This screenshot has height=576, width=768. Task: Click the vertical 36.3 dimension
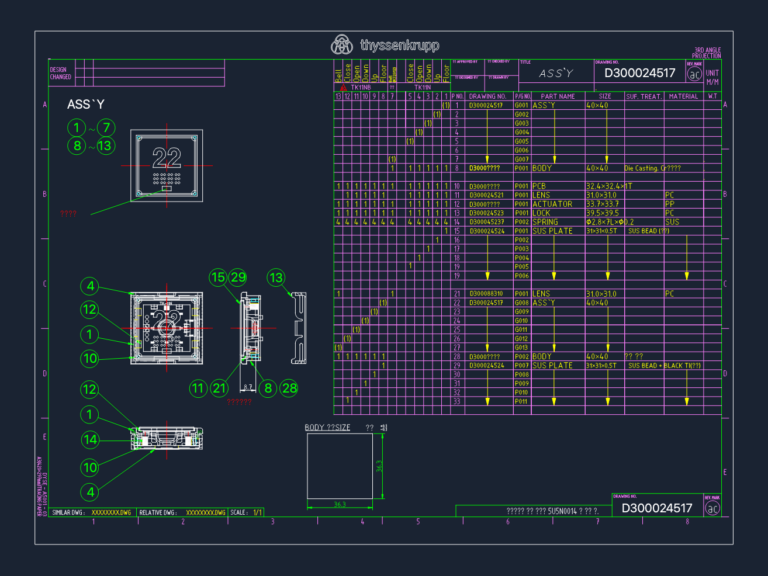(x=379, y=466)
